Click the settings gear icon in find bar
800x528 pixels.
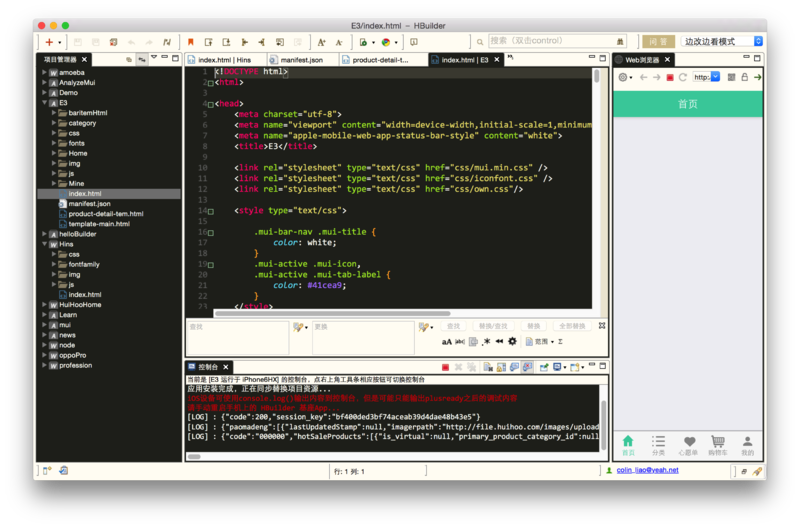pos(513,341)
